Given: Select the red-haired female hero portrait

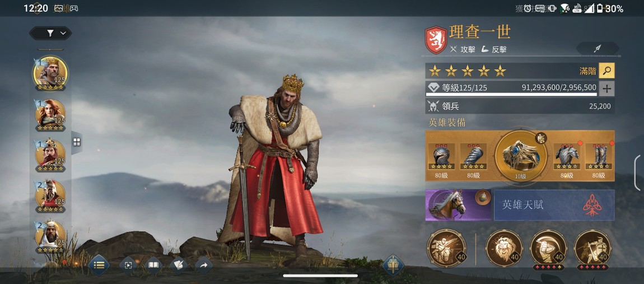Looking at the screenshot, I should click(x=50, y=113).
